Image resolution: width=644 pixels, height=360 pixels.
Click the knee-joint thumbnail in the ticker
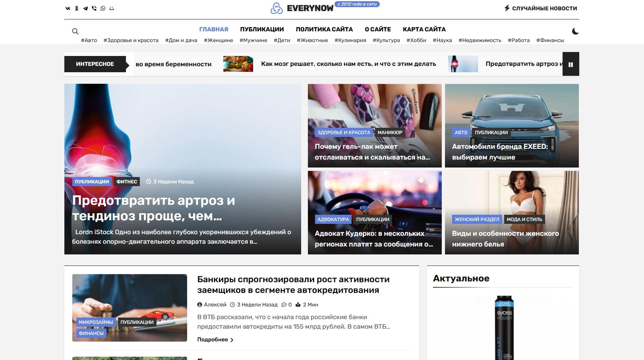(x=463, y=64)
